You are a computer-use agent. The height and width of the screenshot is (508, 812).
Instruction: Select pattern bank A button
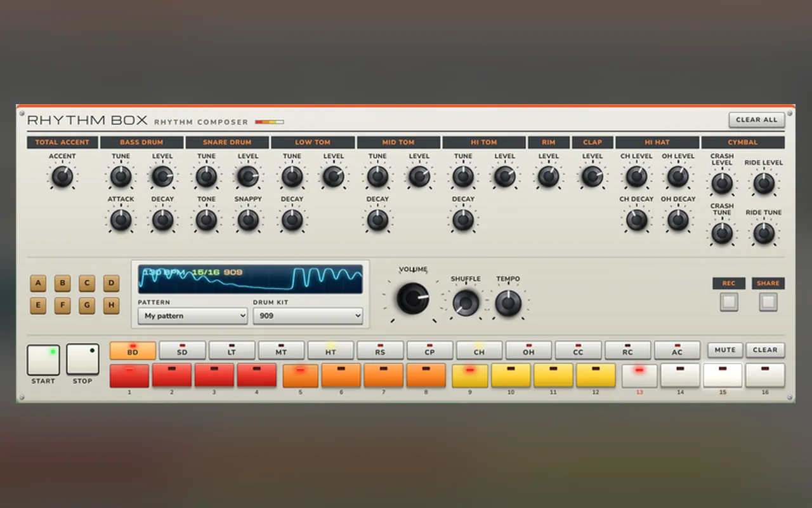38,283
